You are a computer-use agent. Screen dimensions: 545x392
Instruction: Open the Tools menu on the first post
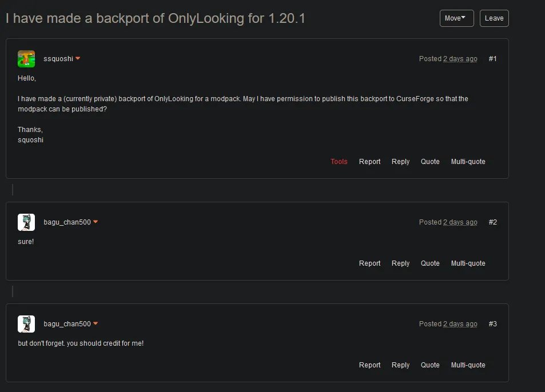[x=339, y=162]
